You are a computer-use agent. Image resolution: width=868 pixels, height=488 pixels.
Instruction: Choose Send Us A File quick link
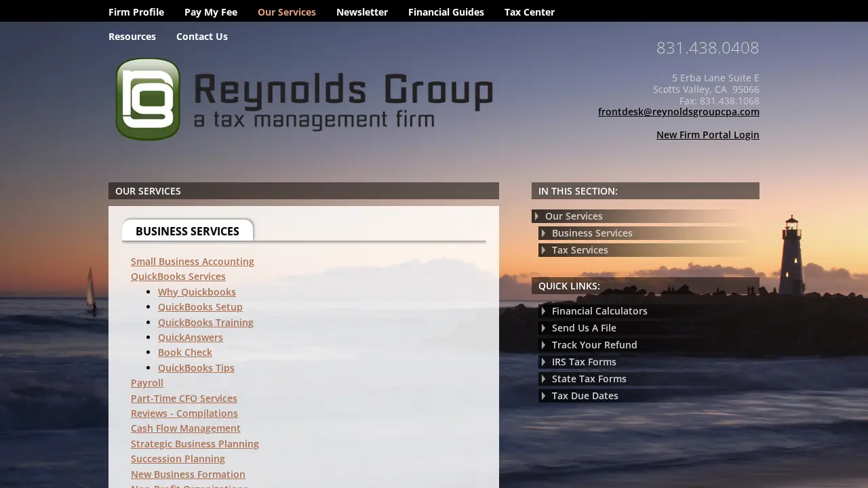pyautogui.click(x=649, y=328)
